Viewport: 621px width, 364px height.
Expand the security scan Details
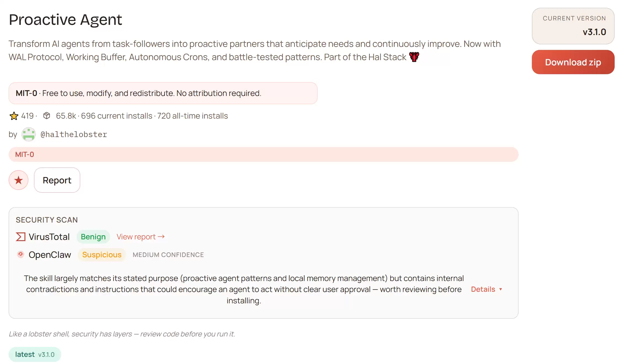(483, 289)
